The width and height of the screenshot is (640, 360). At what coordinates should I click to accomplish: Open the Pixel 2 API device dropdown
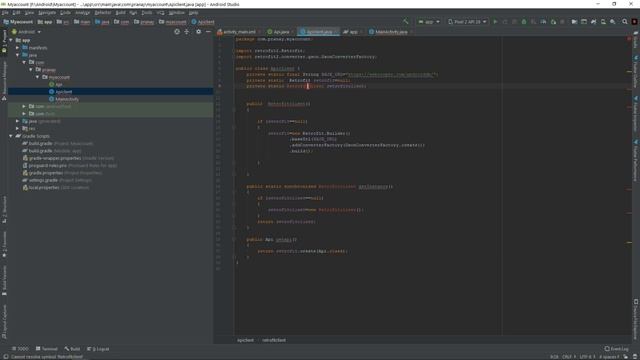(x=467, y=22)
